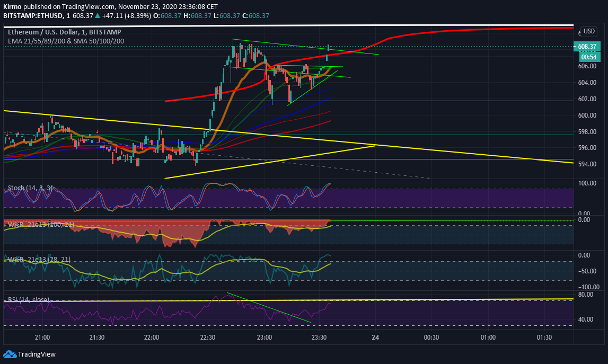Click the RSI (14, close) indicator label
Screen dimensions: 608x364
click(29, 299)
